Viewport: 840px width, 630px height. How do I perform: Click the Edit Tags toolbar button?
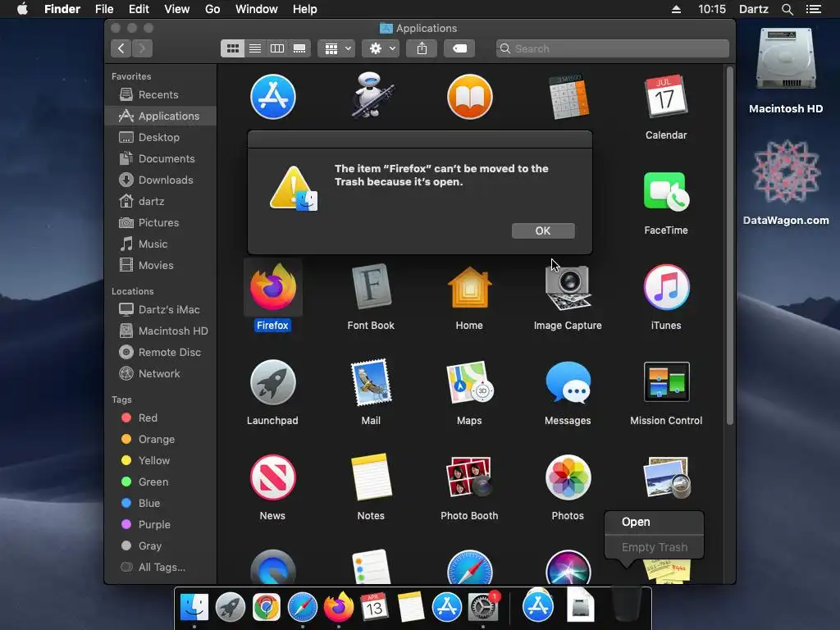coord(459,48)
